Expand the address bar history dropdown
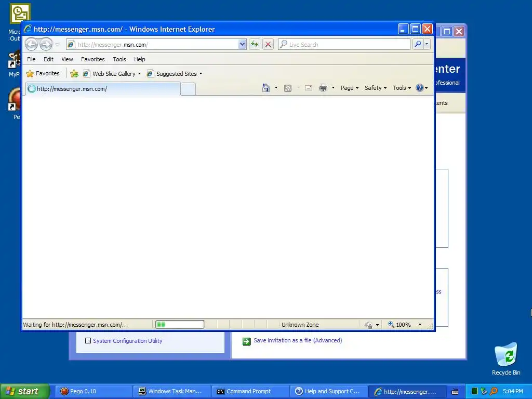The height and width of the screenshot is (399, 532). [242, 45]
